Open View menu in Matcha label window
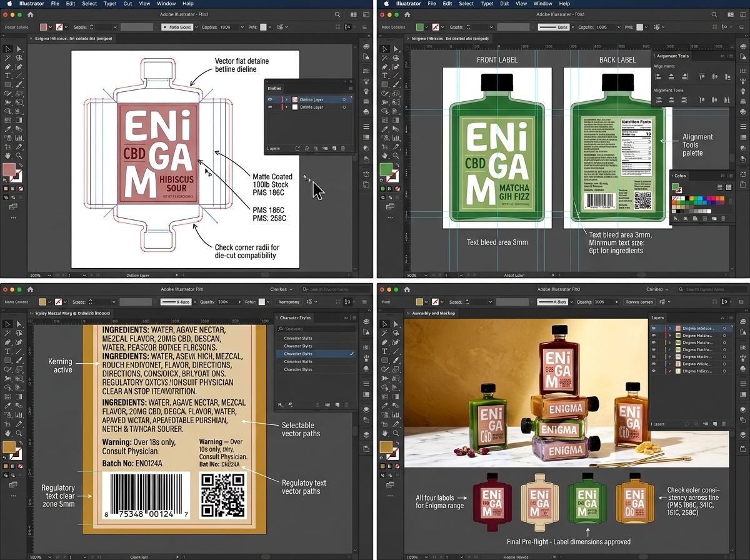 [520, 4]
